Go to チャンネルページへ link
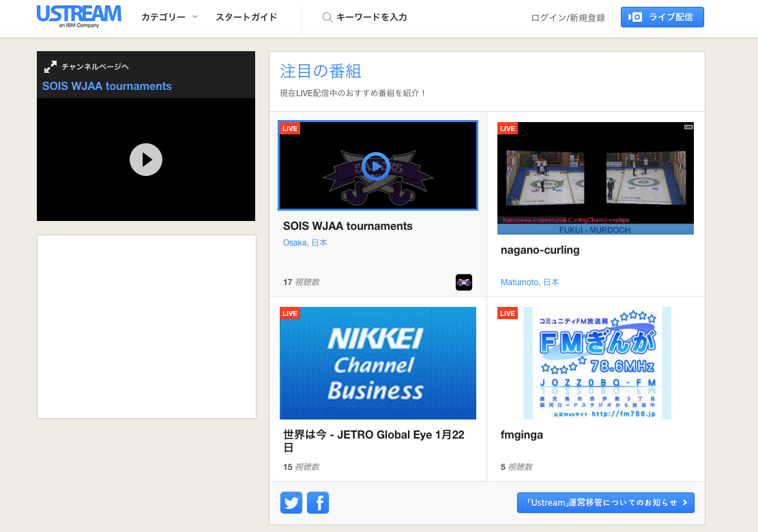Screen dimensions: 758x532 pos(96,67)
